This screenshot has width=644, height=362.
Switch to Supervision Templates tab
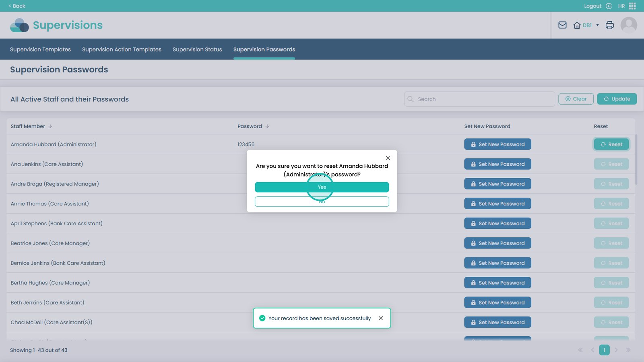coord(40,49)
